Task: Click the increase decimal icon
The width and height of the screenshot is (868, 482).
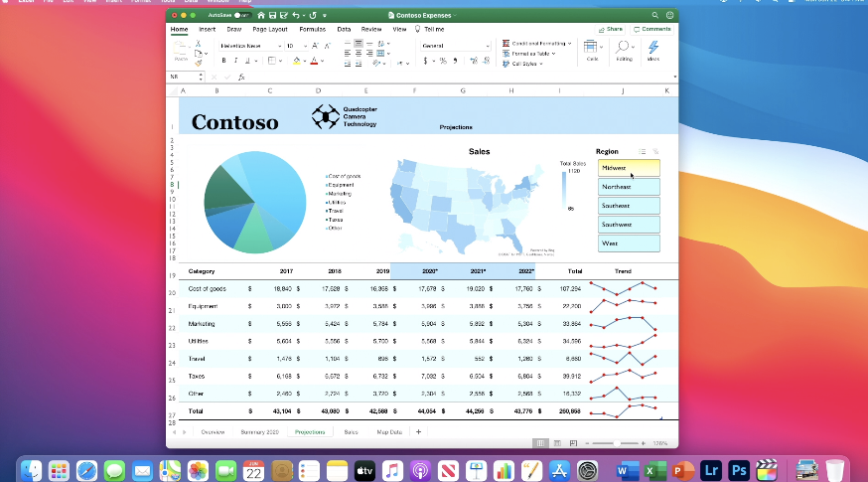Action: tap(474, 61)
